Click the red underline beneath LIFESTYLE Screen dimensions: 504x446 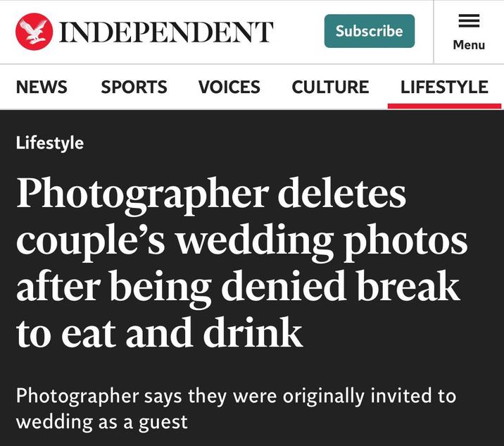[444, 106]
